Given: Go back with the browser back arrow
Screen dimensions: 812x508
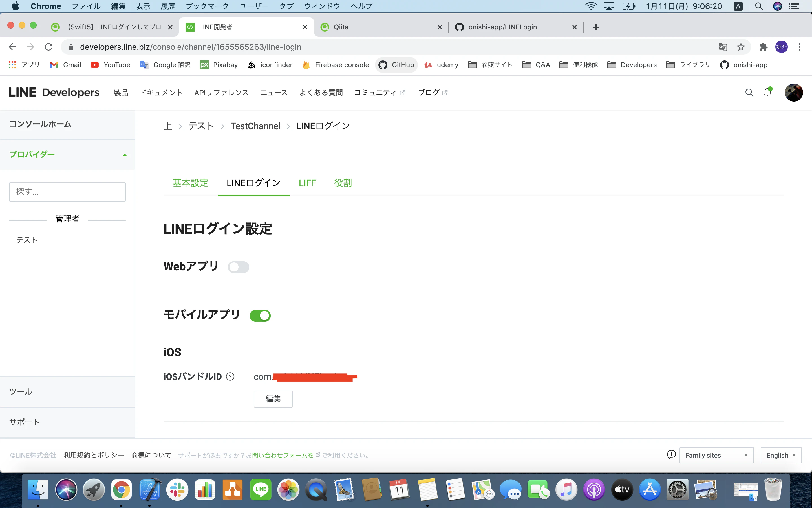Looking at the screenshot, I should 12,47.
